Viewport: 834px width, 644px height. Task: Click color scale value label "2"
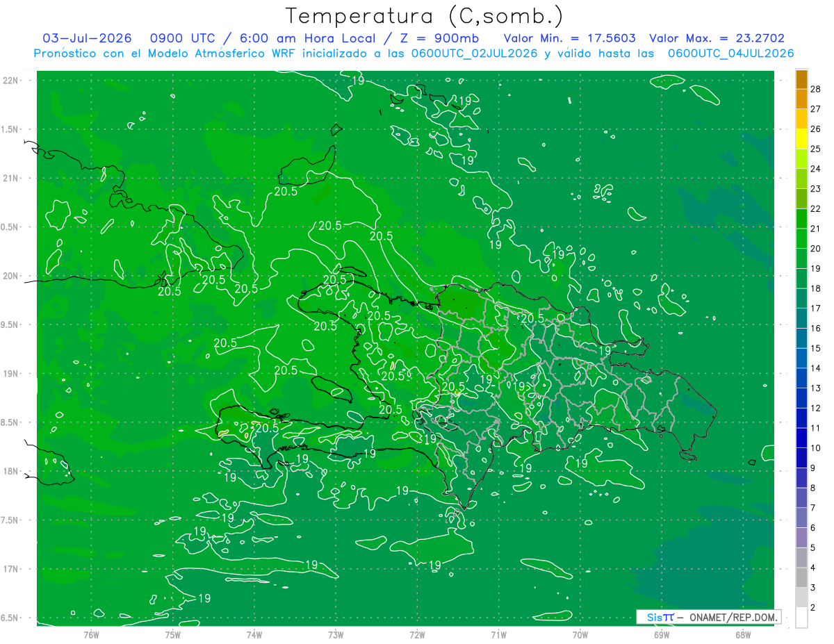coord(814,608)
